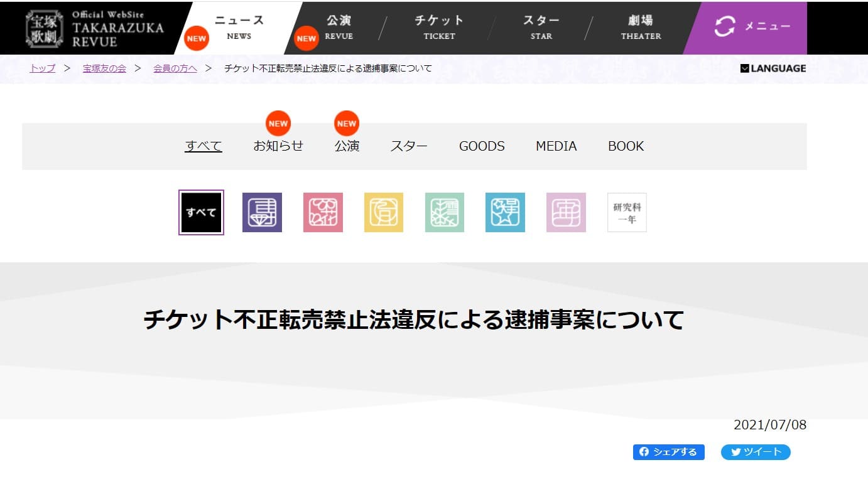The image size is (868, 477).
Task: Choose the GOODS news category tab
Action: tap(482, 146)
